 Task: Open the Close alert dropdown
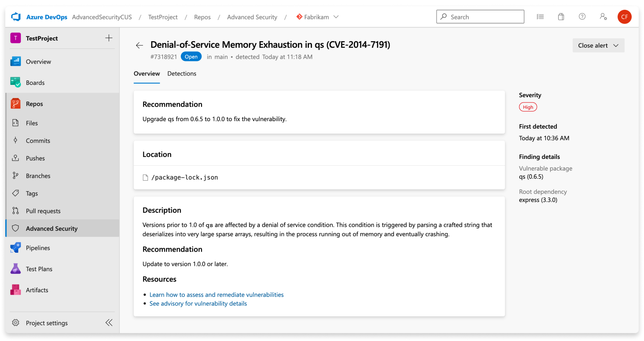(x=598, y=45)
